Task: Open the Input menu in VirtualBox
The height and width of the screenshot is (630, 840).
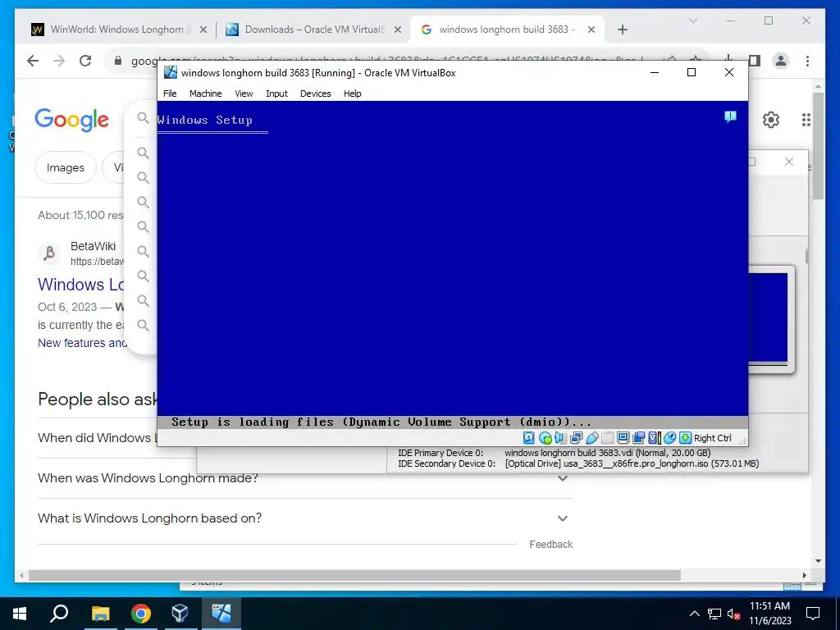Action: coord(276,94)
